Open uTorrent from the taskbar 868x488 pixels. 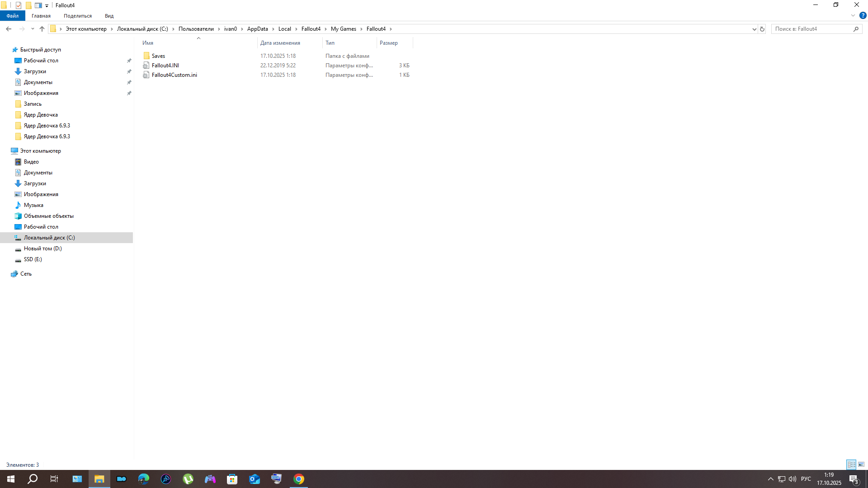pos(188,479)
